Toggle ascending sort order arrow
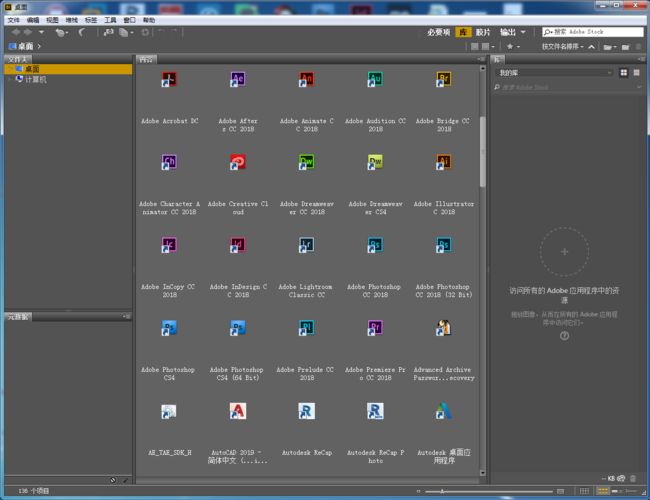This screenshot has height=500, width=650. pyautogui.click(x=592, y=46)
